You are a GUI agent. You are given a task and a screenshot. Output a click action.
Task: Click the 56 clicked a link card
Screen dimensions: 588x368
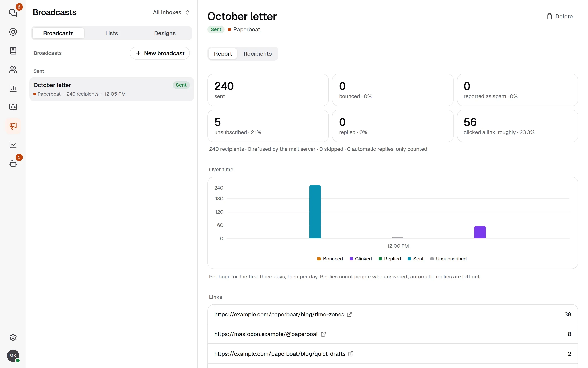click(x=517, y=126)
